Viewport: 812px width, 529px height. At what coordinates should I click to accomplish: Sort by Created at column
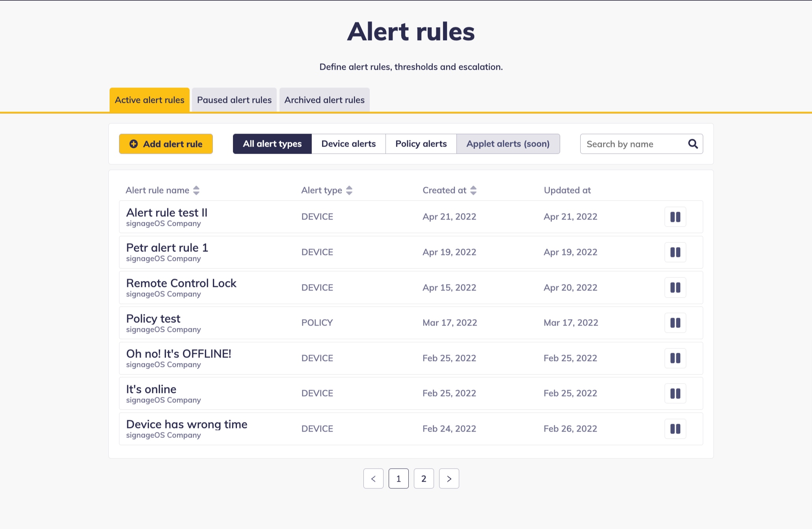[x=473, y=190]
